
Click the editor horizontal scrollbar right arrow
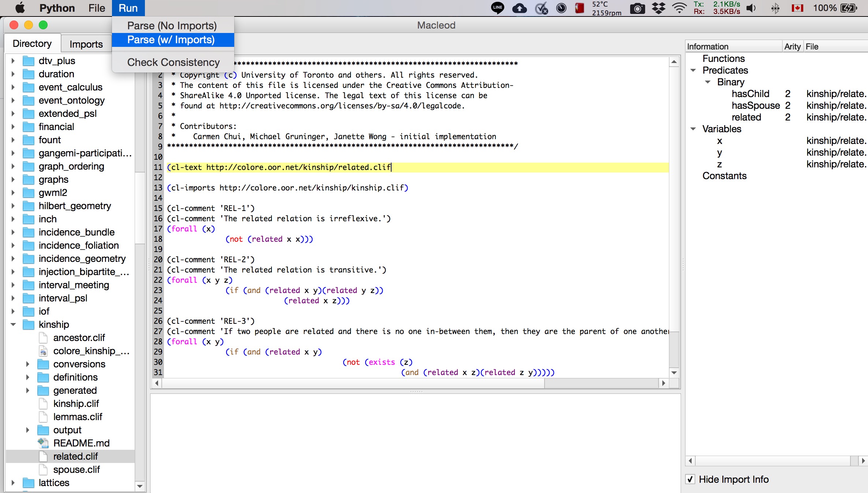pyautogui.click(x=663, y=384)
